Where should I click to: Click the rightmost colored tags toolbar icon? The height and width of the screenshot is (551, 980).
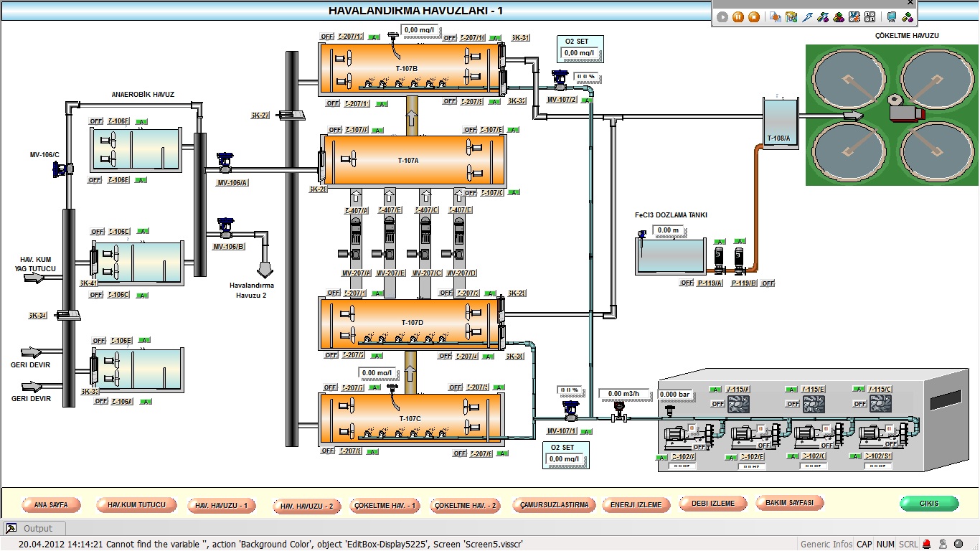908,17
